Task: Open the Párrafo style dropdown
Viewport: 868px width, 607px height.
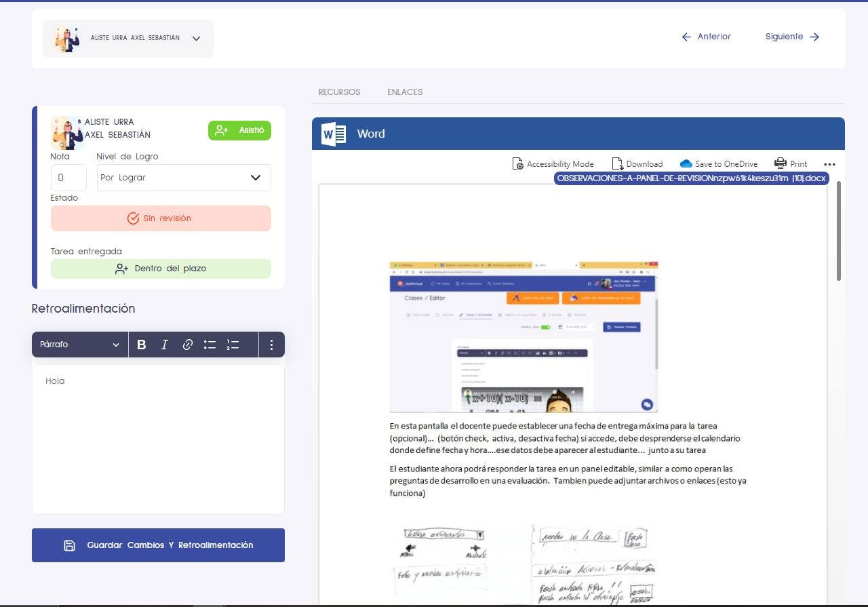Action: tap(80, 345)
